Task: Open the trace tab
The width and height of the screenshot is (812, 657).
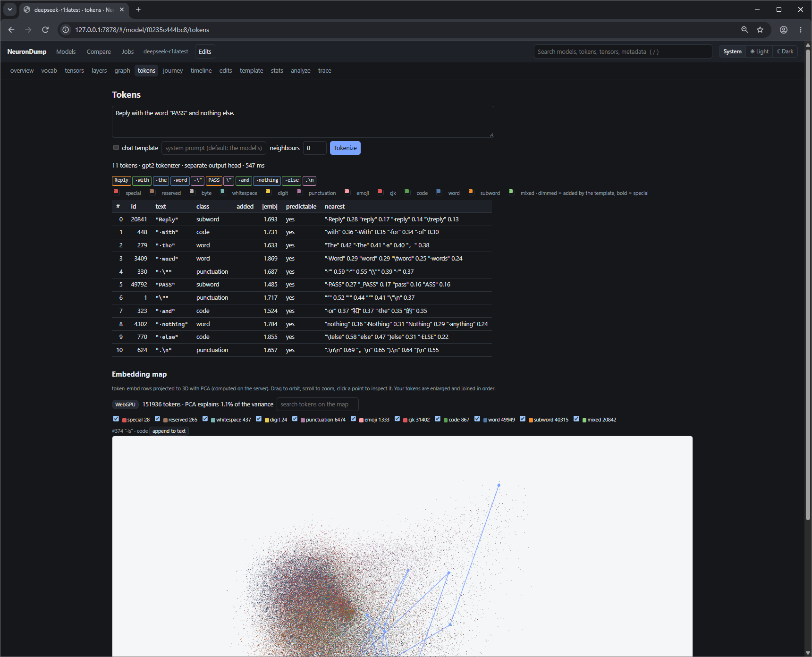Action: point(324,70)
